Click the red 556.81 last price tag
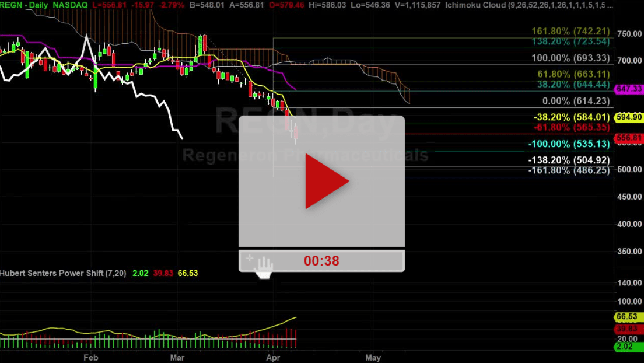Image resolution: width=644 pixels, height=363 pixels. (x=629, y=138)
